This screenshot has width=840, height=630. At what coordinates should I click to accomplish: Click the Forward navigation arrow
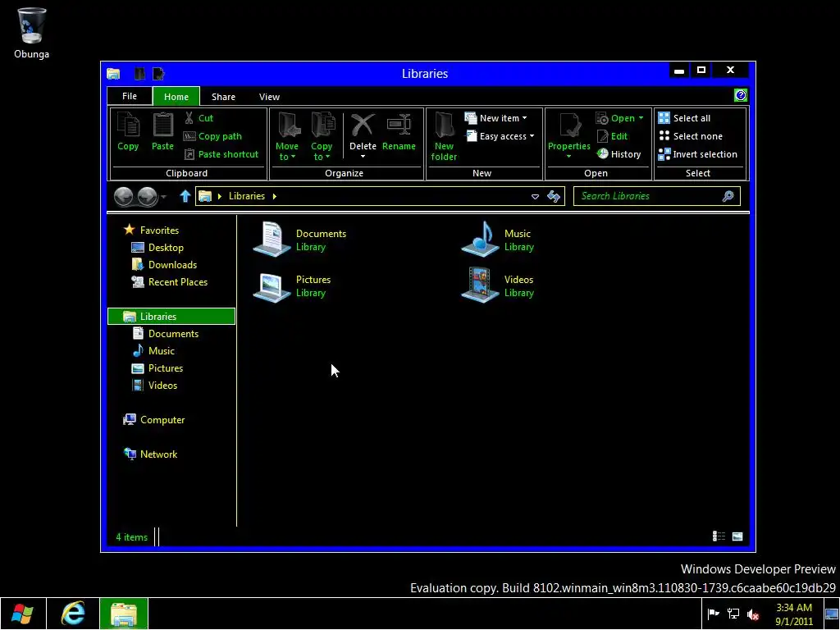coord(148,197)
